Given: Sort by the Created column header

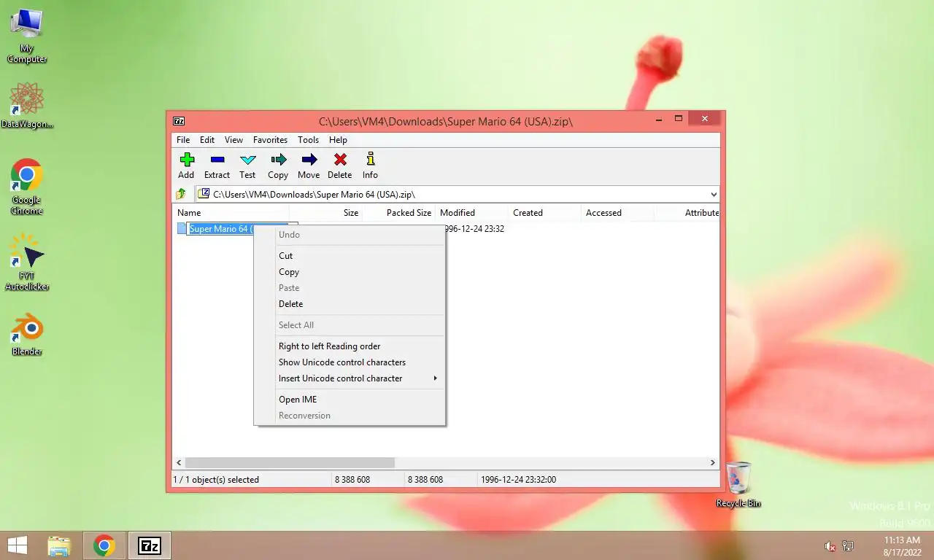Looking at the screenshot, I should pos(545,213).
